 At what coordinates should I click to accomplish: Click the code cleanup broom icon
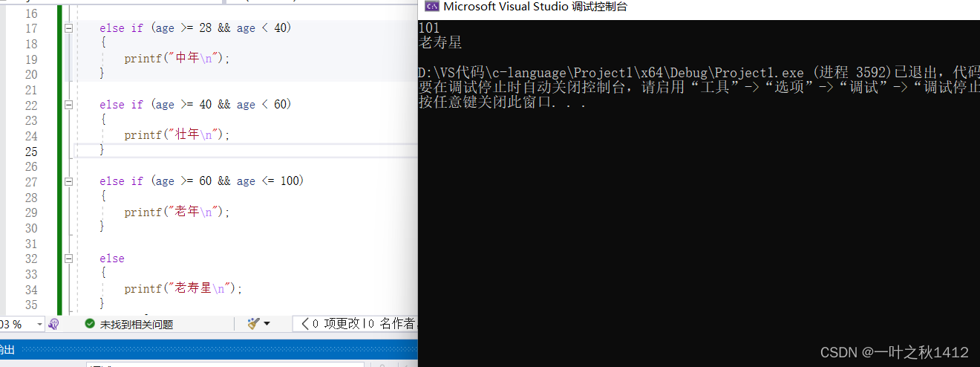tap(253, 324)
